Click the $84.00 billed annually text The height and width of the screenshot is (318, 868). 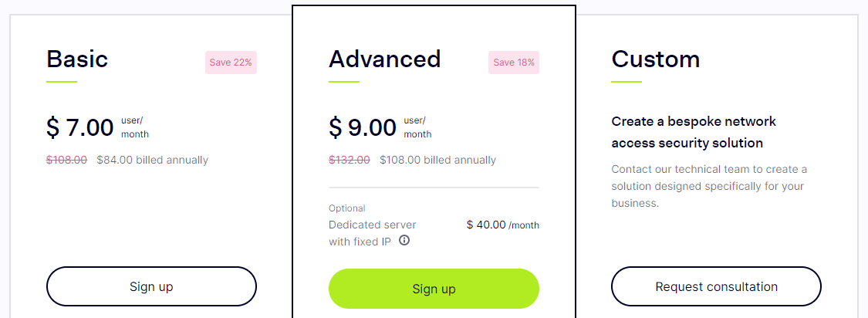[x=152, y=160]
